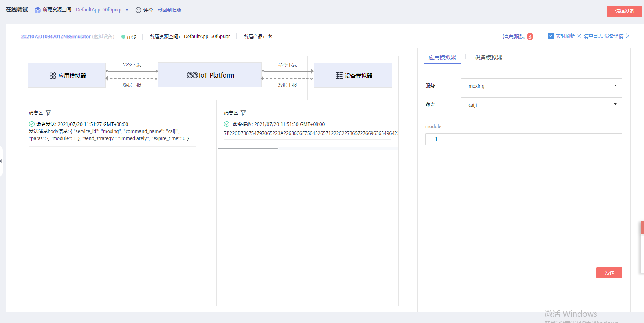Click the 应用模拟器 block in the flow diagram

pyautogui.click(x=67, y=75)
